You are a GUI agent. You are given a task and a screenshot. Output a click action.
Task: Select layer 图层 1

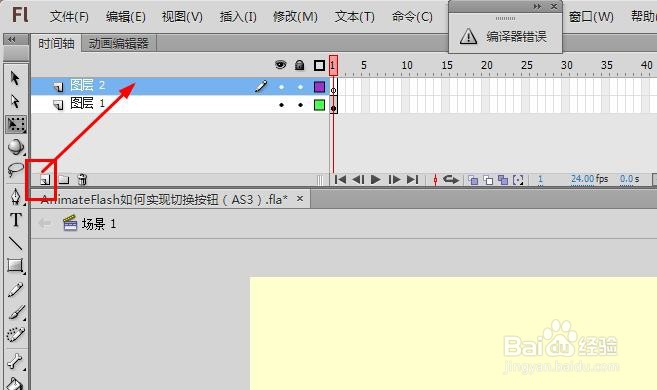[180, 104]
